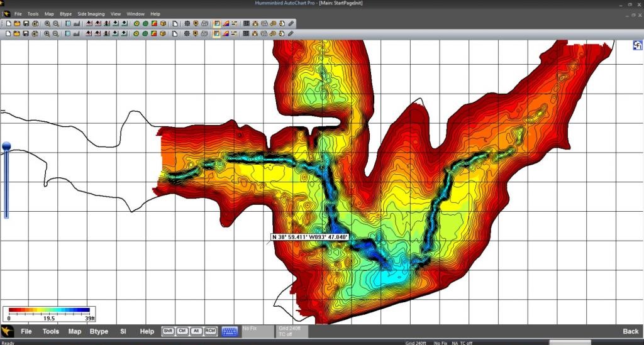Click '39ft' label on depth legend

[x=90, y=319]
